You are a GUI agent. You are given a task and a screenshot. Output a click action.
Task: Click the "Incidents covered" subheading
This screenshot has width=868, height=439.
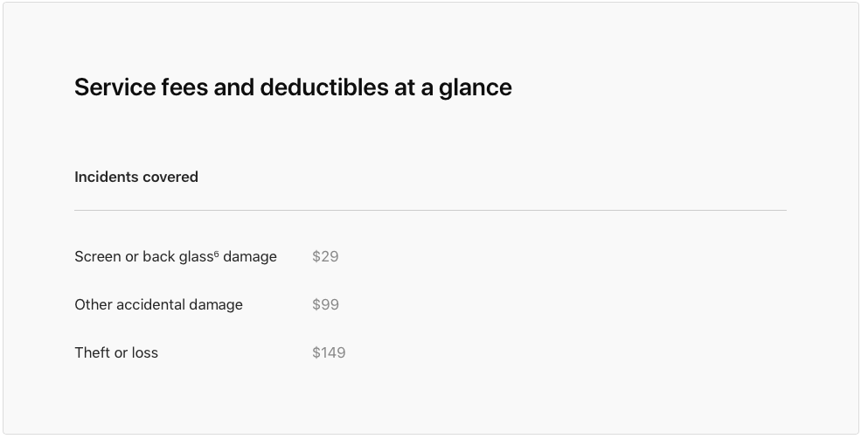coord(136,177)
